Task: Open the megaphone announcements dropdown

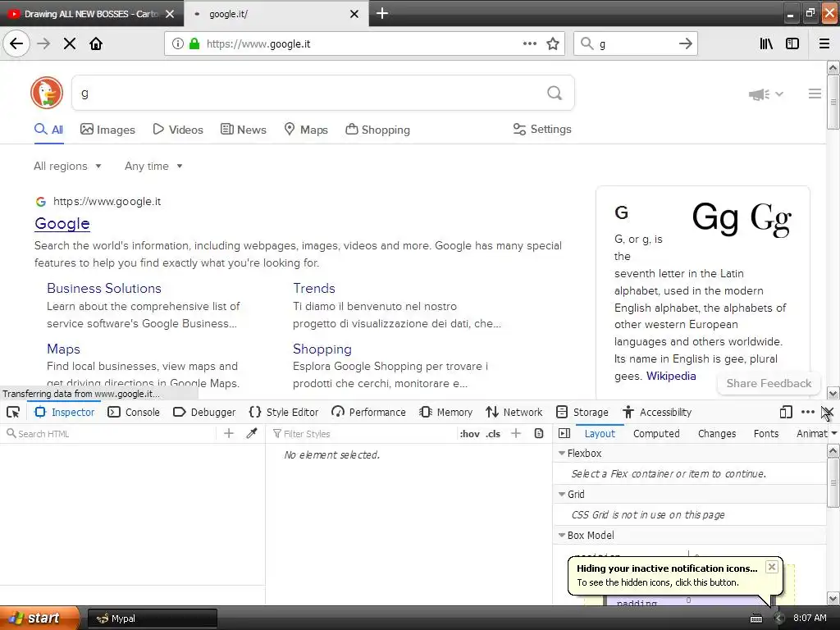Action: [766, 94]
